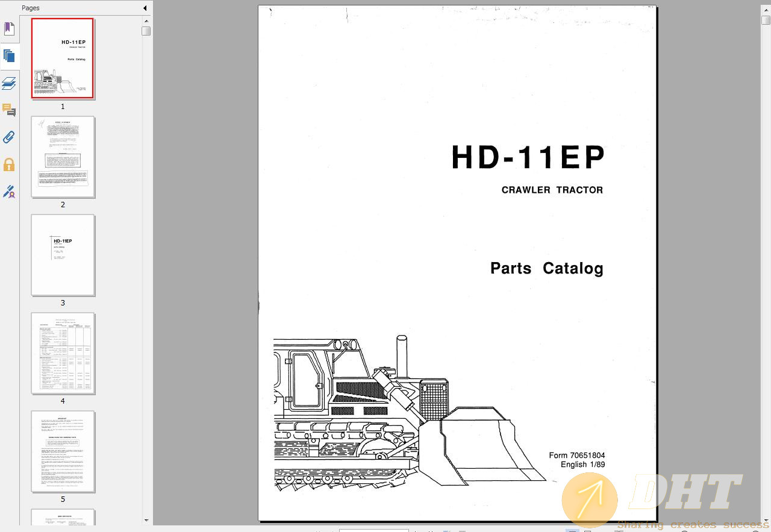Click the "HD-11EP" title on the page
771x532 pixels.
point(528,158)
